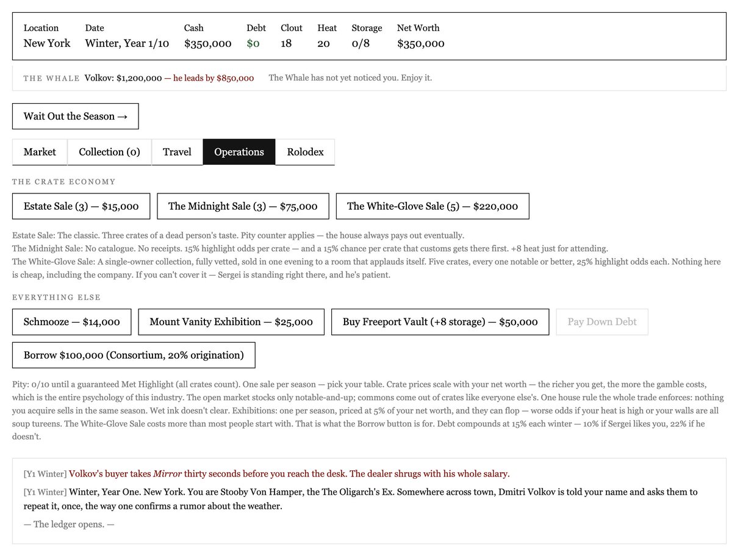732x560 pixels.
Task: Click 'he leads by $850,000' text
Action: pos(213,78)
